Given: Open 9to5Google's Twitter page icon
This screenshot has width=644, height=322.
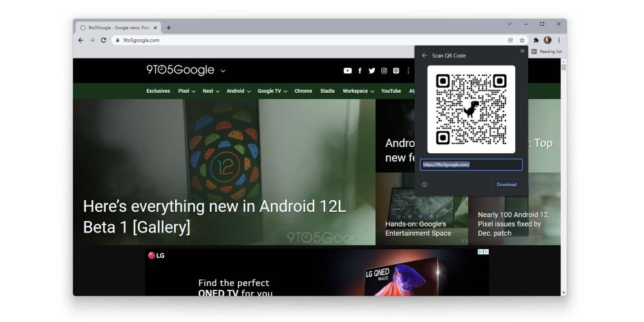Looking at the screenshot, I should click(372, 71).
